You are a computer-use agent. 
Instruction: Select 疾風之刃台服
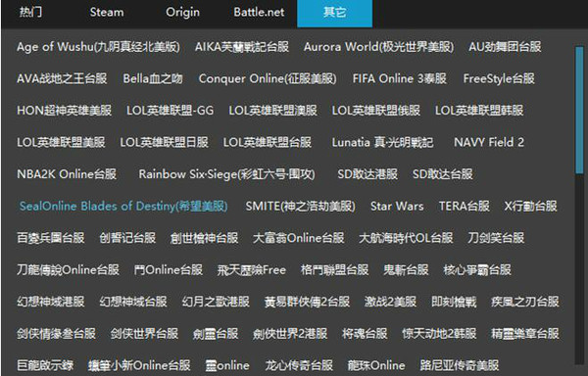(525, 302)
